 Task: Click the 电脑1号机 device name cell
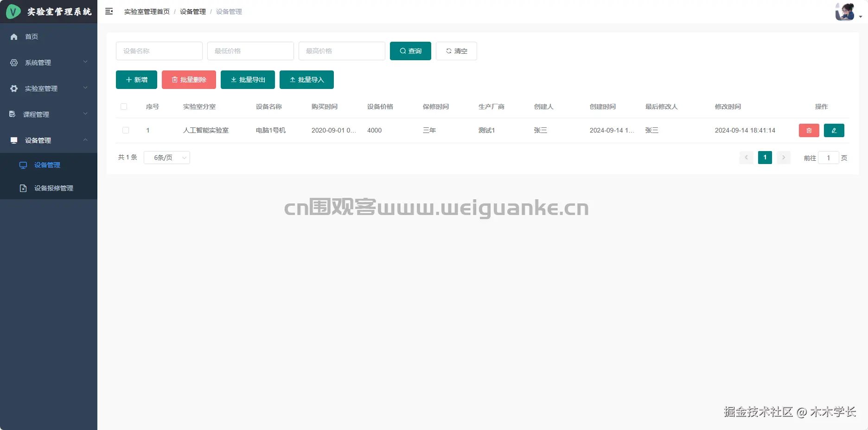(x=271, y=130)
